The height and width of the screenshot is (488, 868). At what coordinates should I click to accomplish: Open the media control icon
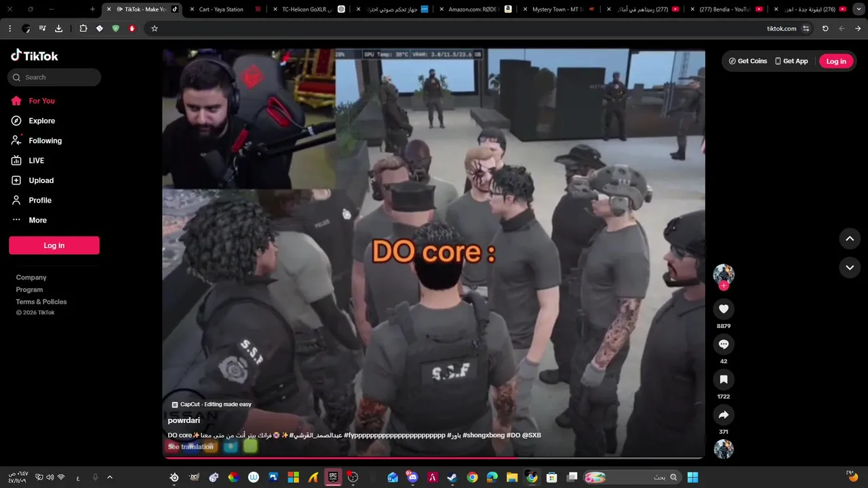tap(43, 28)
